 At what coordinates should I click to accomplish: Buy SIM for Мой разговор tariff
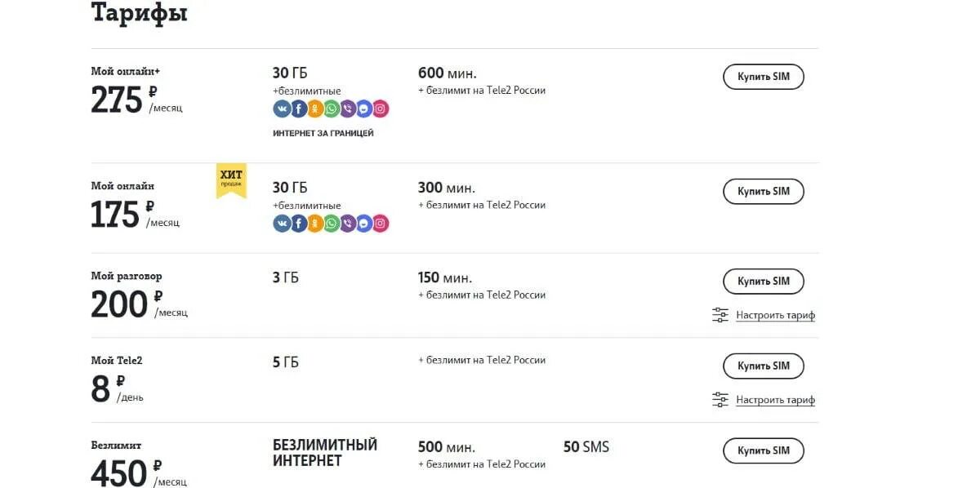(x=763, y=282)
